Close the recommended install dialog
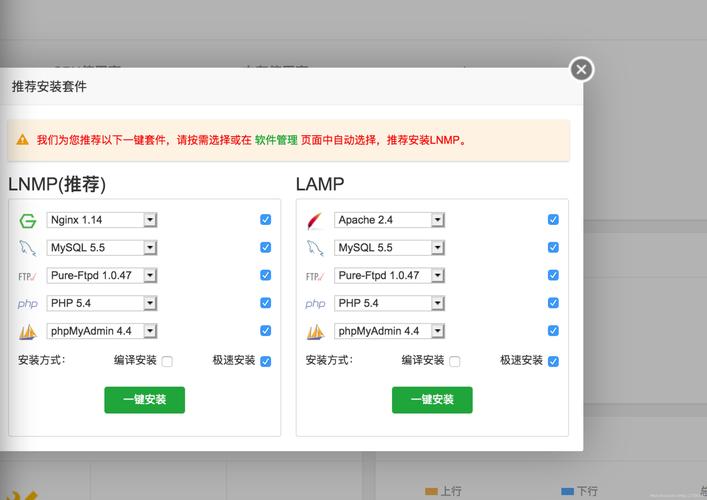 [x=581, y=69]
